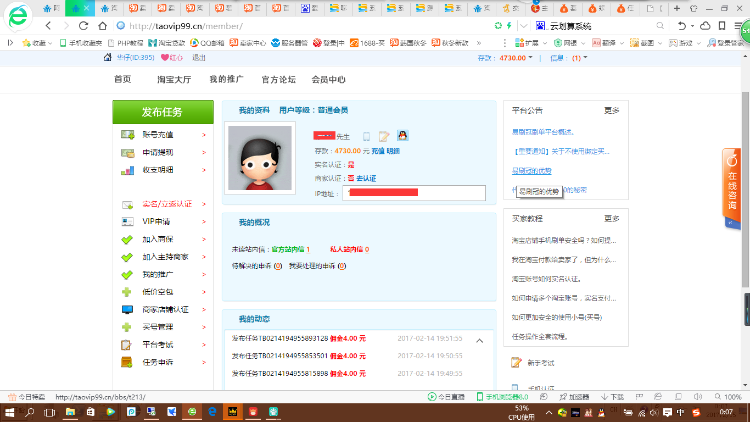Open File Explorer from the taskbar
The height and width of the screenshot is (422, 750).
point(70,412)
